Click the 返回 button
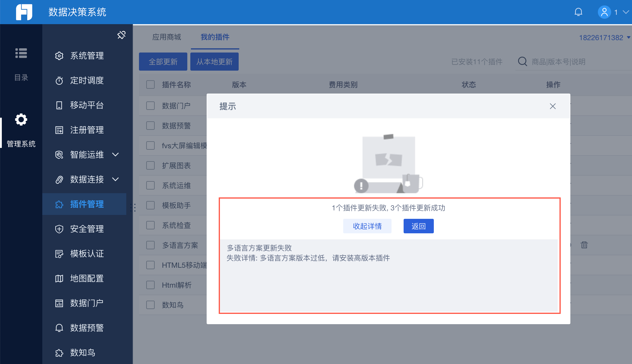The height and width of the screenshot is (364, 632). 418,226
